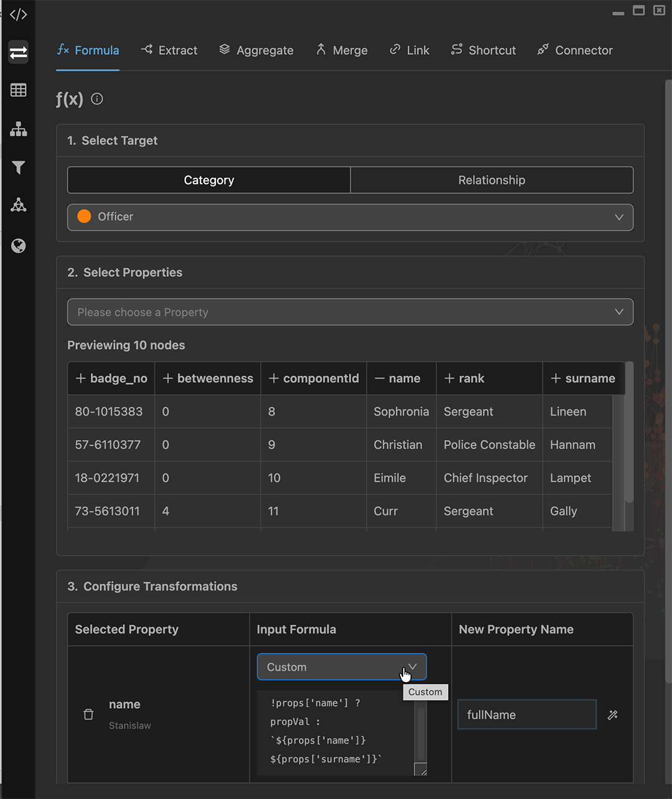Open the code editor sidebar icon

tap(18, 14)
